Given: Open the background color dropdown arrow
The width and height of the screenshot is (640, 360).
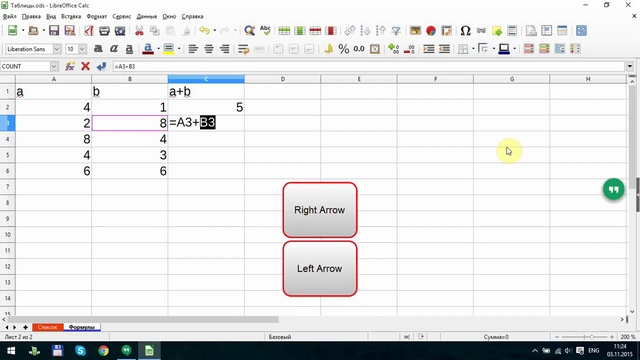Looking at the screenshot, I should 179,49.
